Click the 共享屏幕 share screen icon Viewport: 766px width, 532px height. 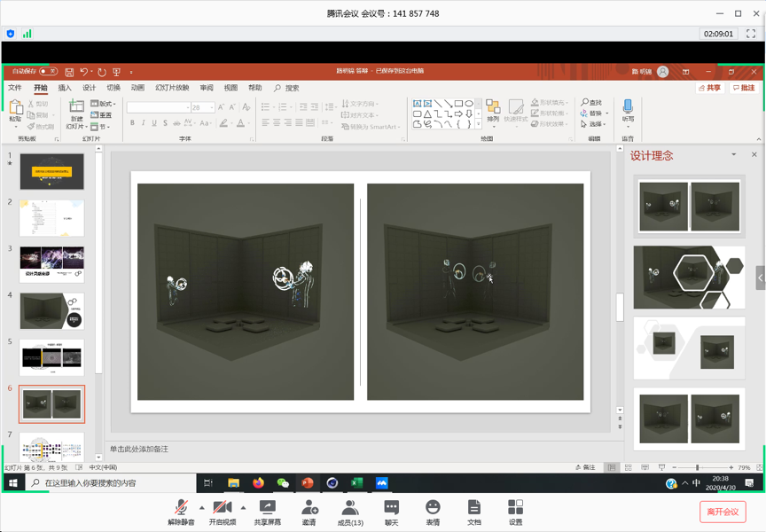point(267,508)
